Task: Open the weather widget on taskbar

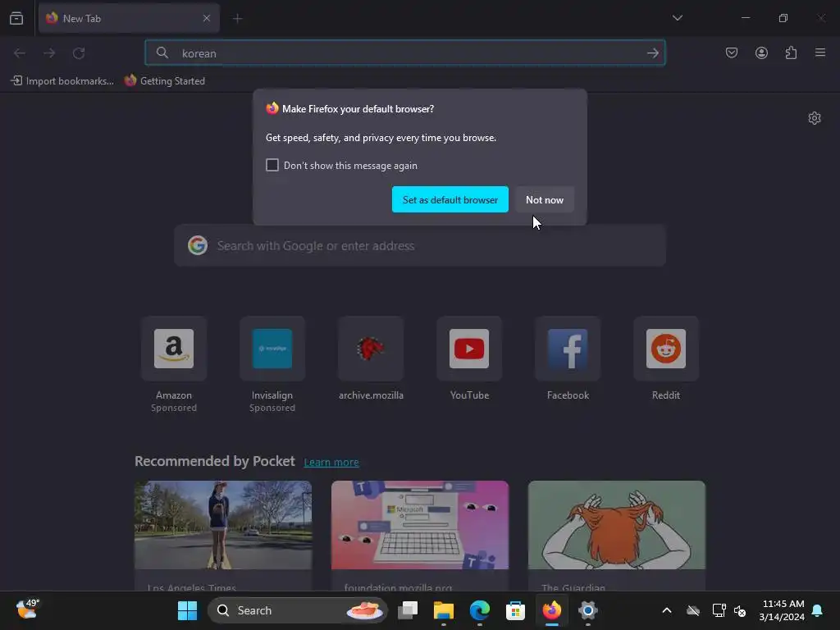Action: click(27, 609)
